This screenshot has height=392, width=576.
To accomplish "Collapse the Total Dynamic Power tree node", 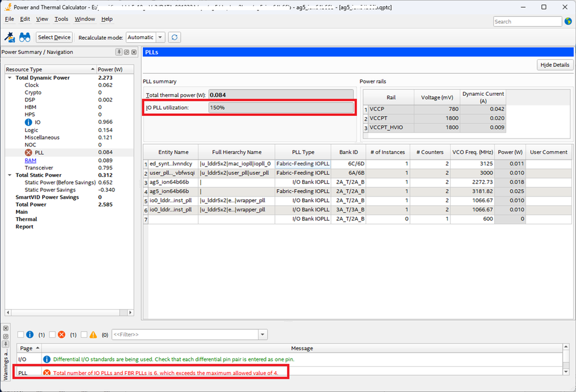I will [10, 78].
